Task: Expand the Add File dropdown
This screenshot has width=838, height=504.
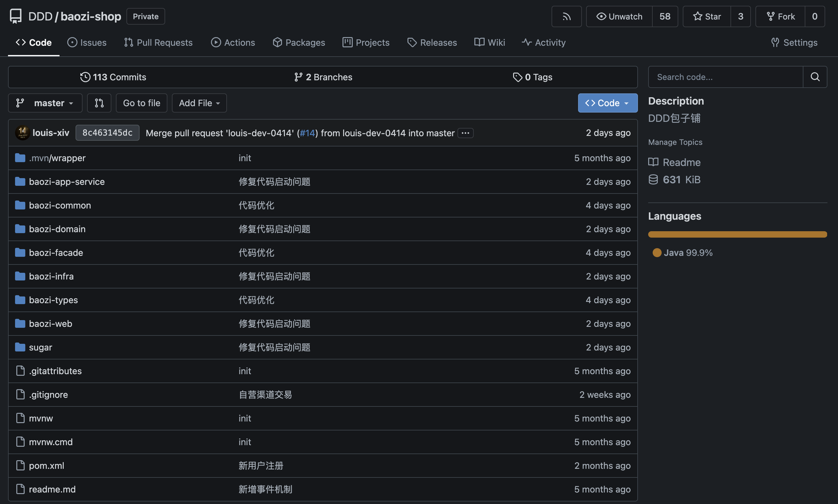Action: tap(199, 103)
